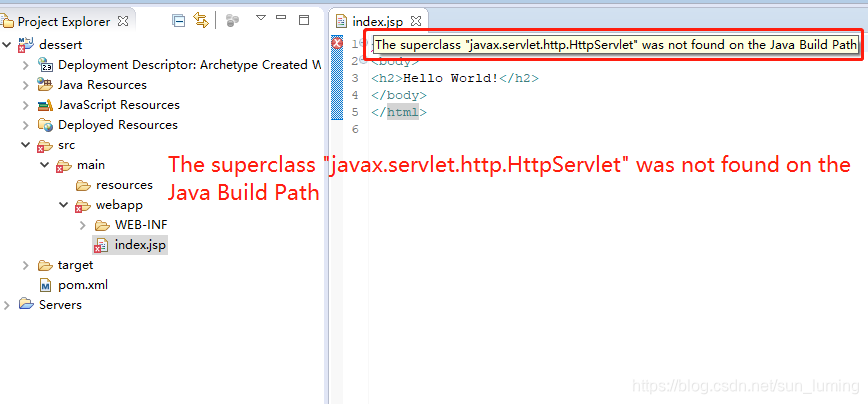868x404 pixels.
Task: Click the src folder icon
Action: tap(45, 146)
